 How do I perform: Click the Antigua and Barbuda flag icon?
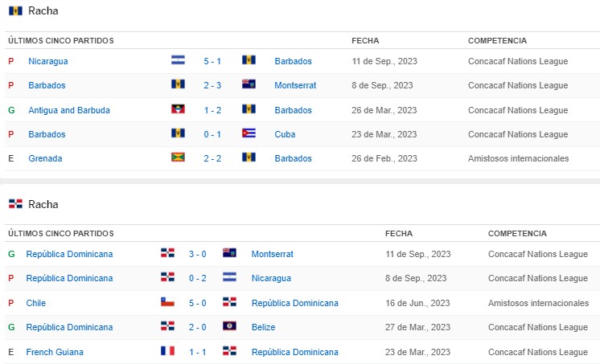point(178,110)
